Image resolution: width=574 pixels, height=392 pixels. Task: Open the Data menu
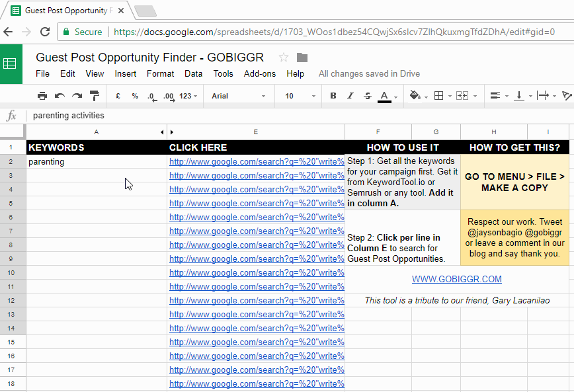pos(193,73)
